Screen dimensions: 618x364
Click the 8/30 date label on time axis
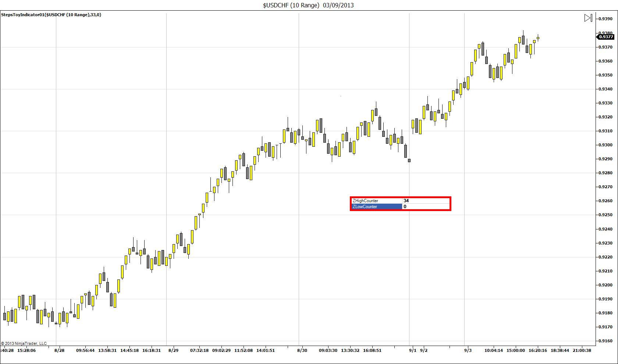[302, 350]
